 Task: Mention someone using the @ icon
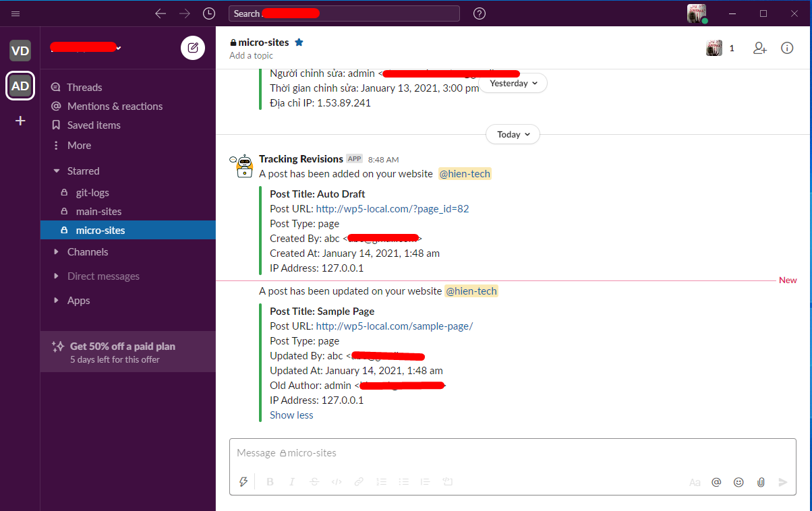click(x=716, y=482)
